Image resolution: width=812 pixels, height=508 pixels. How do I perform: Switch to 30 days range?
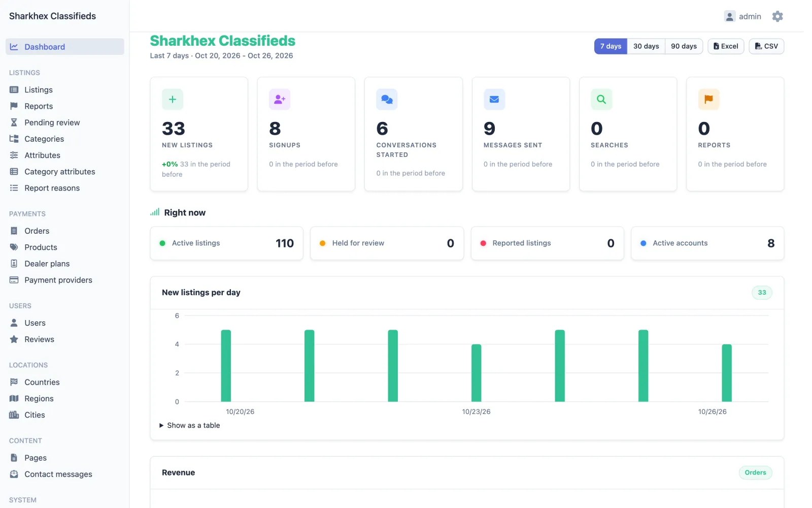tap(646, 46)
